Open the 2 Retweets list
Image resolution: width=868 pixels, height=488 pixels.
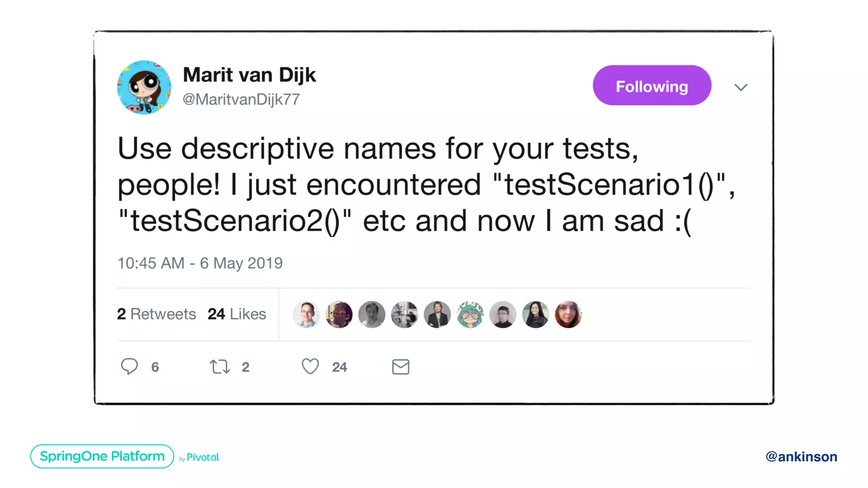click(156, 314)
